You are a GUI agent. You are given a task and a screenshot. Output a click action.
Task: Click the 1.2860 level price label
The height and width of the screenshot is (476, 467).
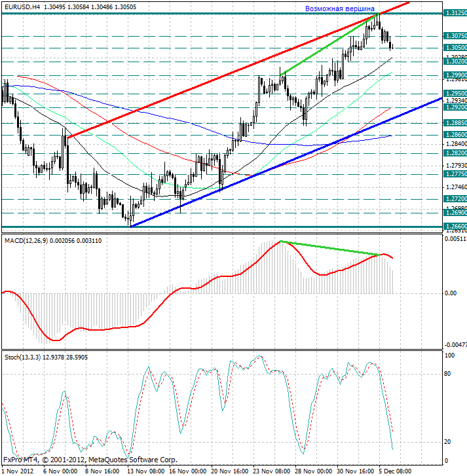(455, 134)
